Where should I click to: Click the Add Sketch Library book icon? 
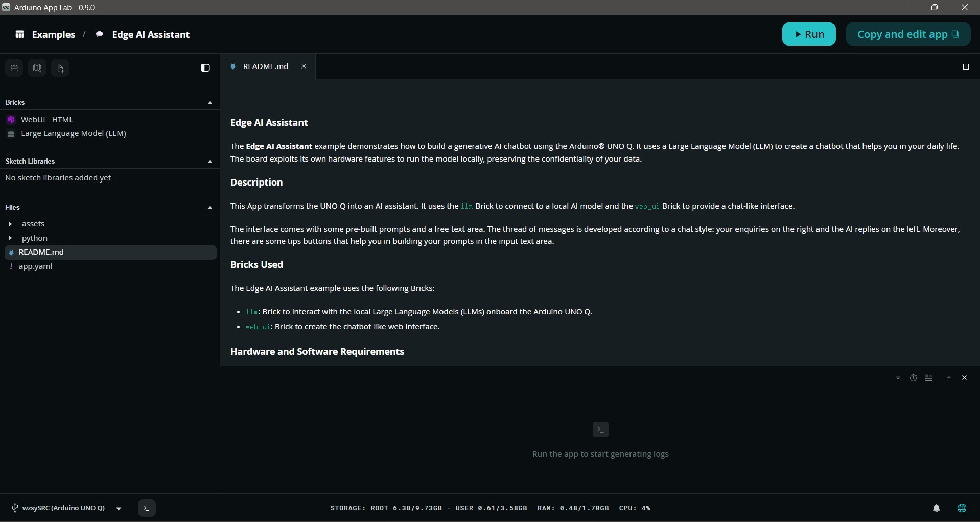click(x=37, y=68)
